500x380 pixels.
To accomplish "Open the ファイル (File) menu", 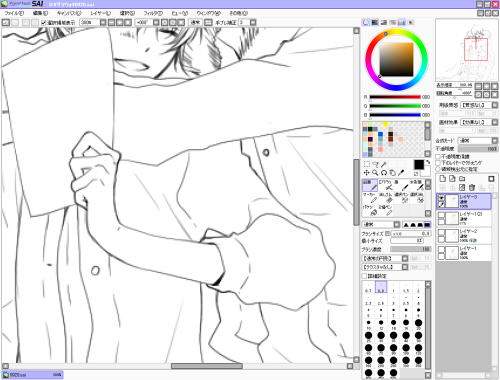I will pyautogui.click(x=14, y=13).
